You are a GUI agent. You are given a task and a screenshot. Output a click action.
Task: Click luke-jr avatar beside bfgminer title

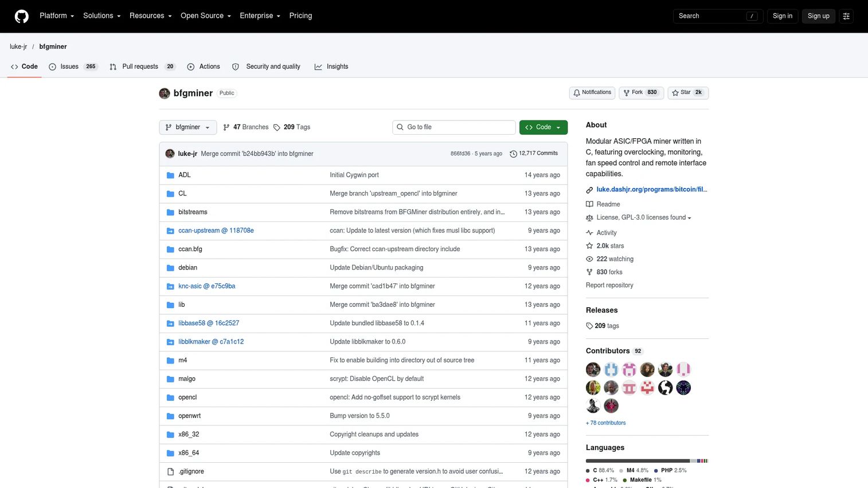[165, 93]
